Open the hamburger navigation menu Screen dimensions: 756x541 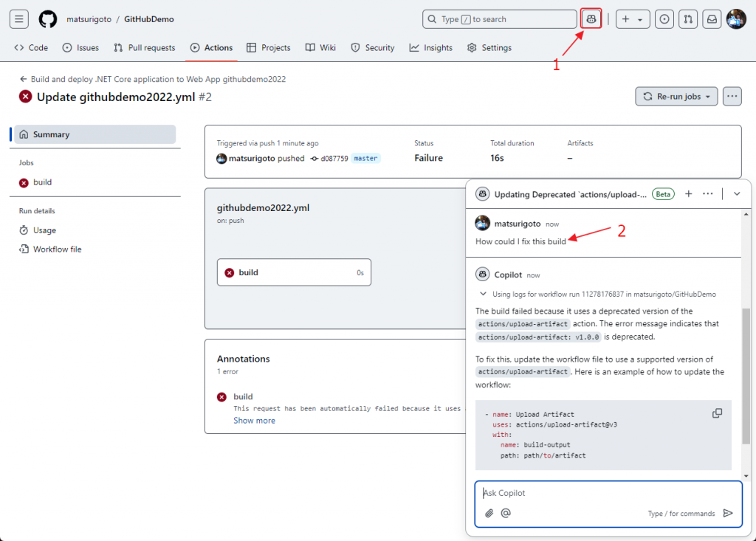(18, 19)
